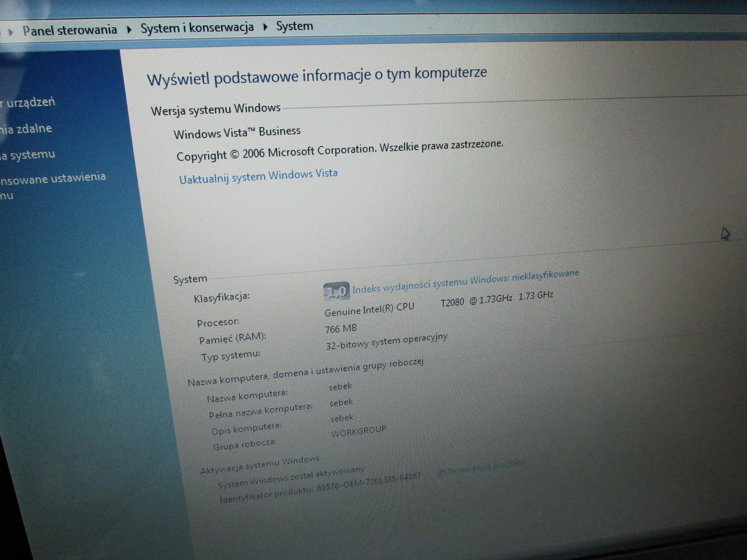Click the 'Procesor:' label
747x560 pixels.
[x=218, y=322]
